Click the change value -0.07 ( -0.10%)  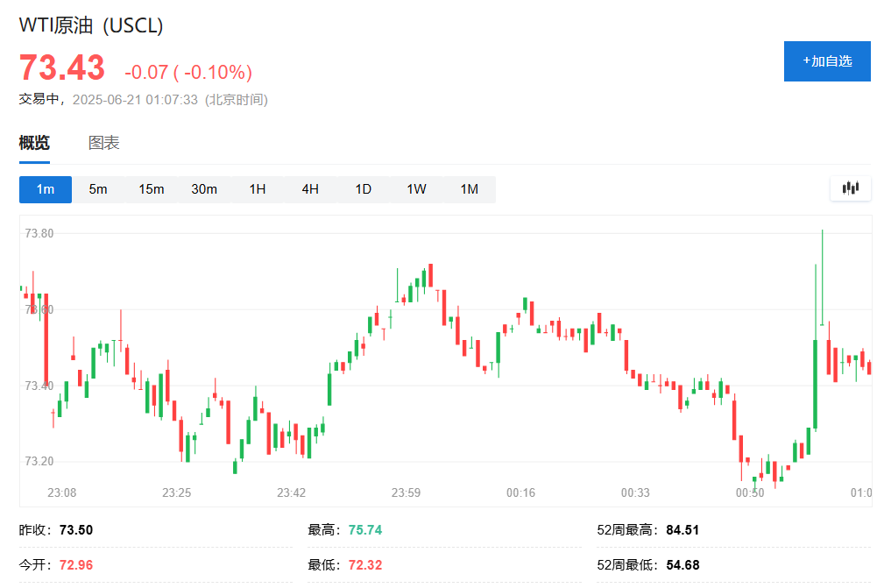click(x=188, y=72)
